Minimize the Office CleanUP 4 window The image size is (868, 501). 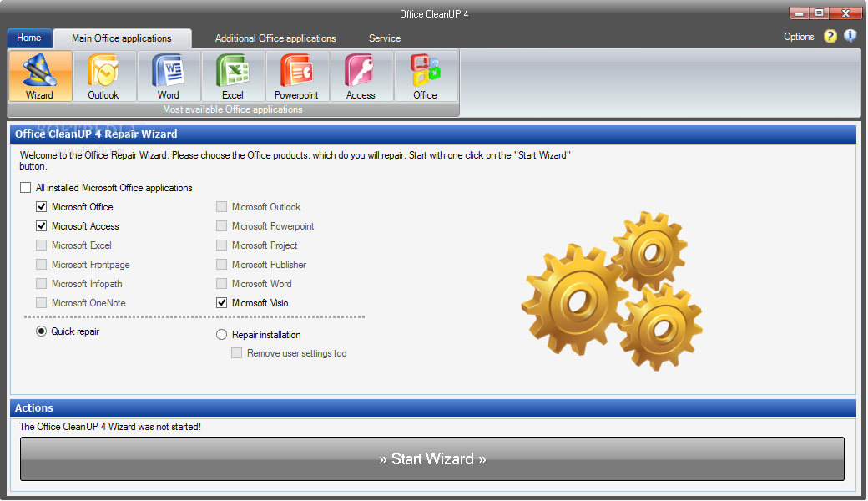point(799,13)
